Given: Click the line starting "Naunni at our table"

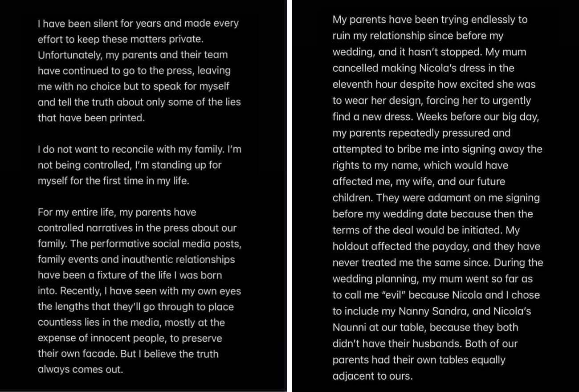Looking at the screenshot, I should tap(425, 327).
